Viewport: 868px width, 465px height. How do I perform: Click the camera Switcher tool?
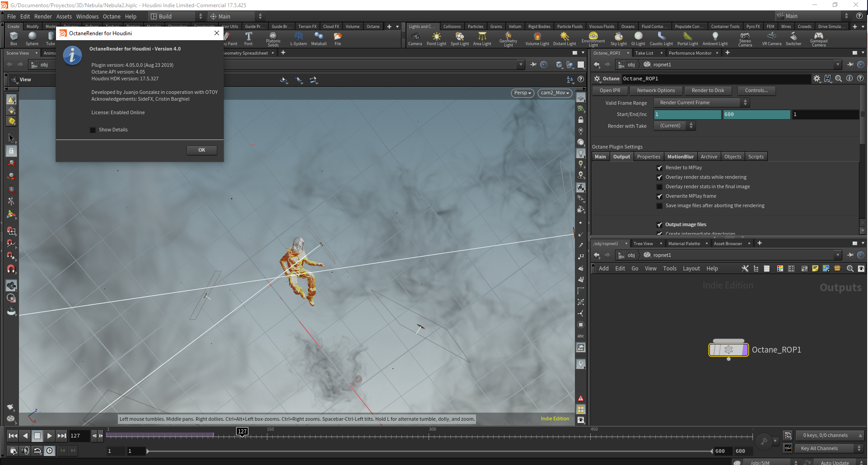click(793, 38)
